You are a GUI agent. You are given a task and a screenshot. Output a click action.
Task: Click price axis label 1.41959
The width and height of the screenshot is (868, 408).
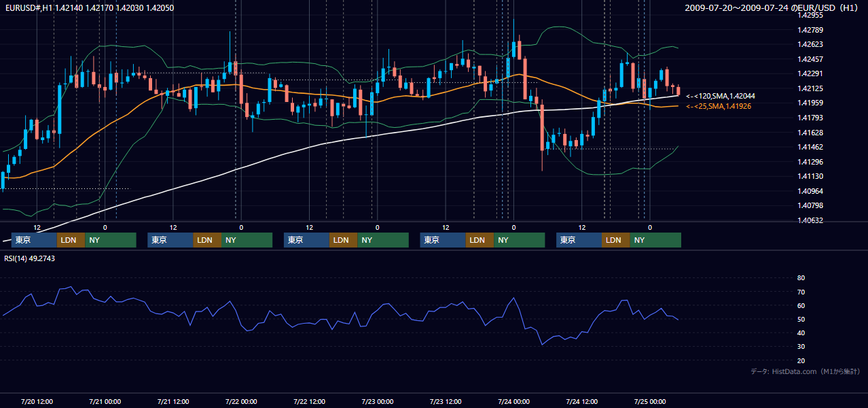tap(810, 103)
